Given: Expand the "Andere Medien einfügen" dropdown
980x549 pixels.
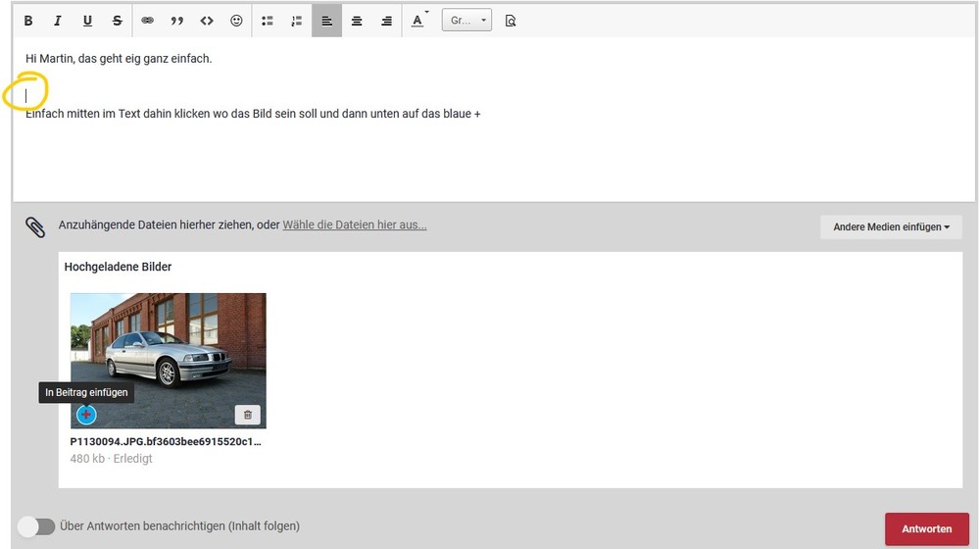Looking at the screenshot, I should 891,227.
